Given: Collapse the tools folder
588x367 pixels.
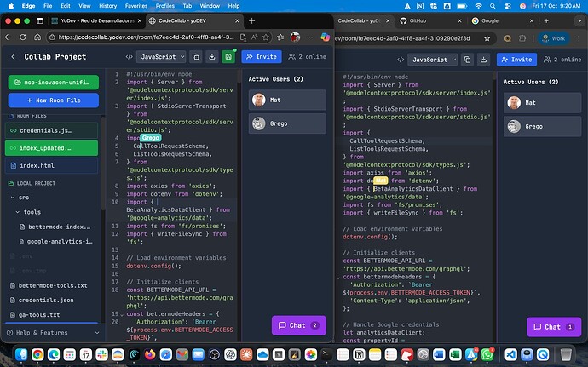Looking at the screenshot, I should click(x=18, y=212).
